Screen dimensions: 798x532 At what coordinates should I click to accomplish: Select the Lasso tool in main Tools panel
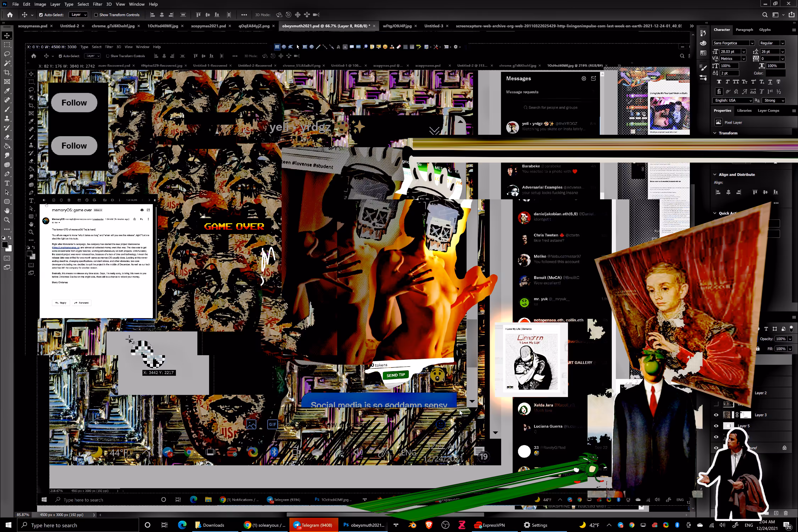tap(7, 54)
